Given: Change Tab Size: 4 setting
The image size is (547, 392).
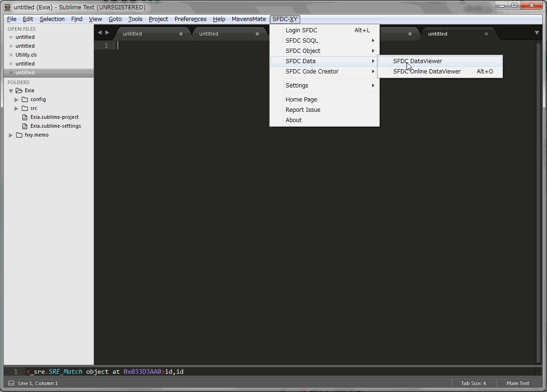Looking at the screenshot, I should tap(473, 383).
